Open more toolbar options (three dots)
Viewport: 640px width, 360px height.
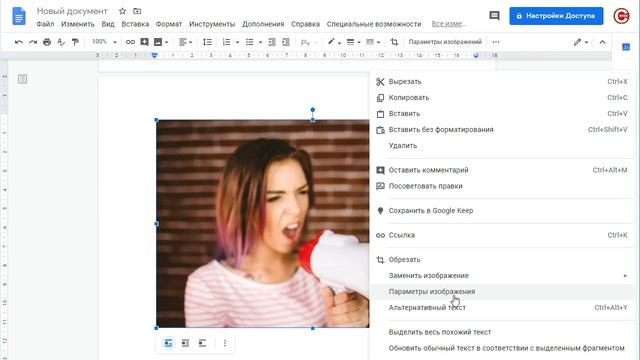[496, 42]
